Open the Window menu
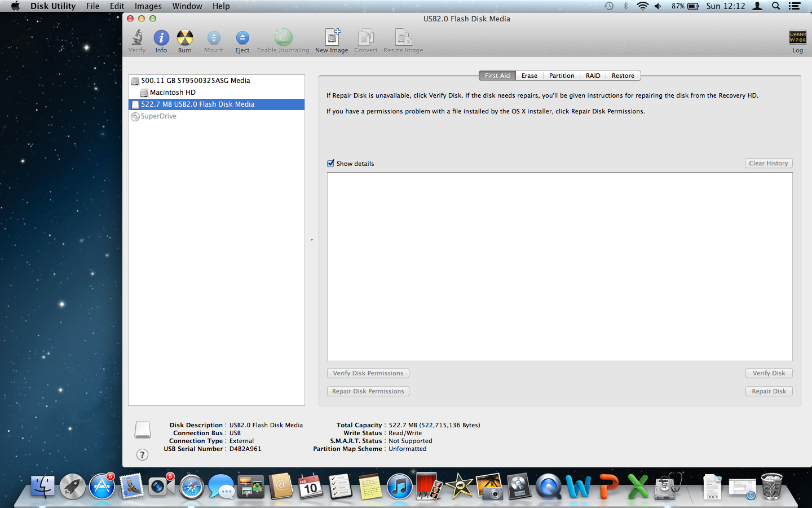 [x=187, y=6]
